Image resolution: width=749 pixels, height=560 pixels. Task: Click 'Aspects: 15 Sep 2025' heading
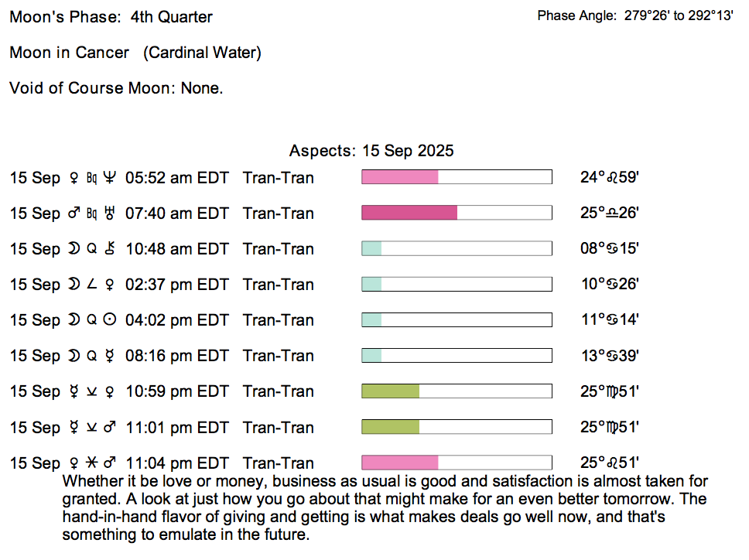click(371, 150)
